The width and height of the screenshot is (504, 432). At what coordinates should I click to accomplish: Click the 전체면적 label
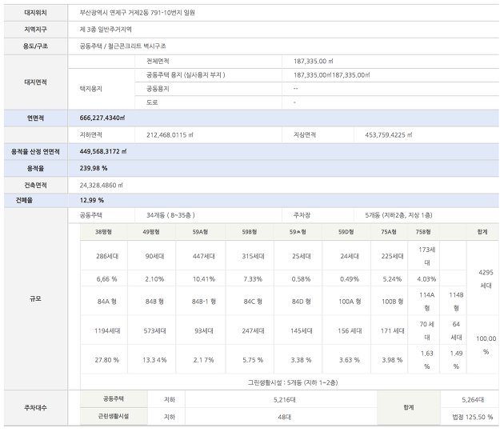(x=158, y=62)
